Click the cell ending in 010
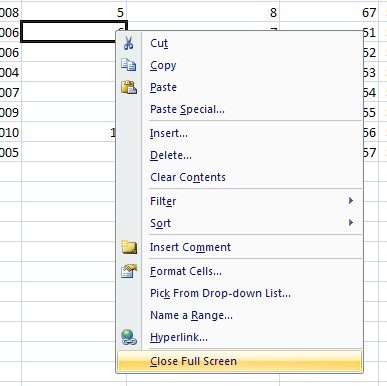Viewport: 387px width, 386px height. point(10,132)
